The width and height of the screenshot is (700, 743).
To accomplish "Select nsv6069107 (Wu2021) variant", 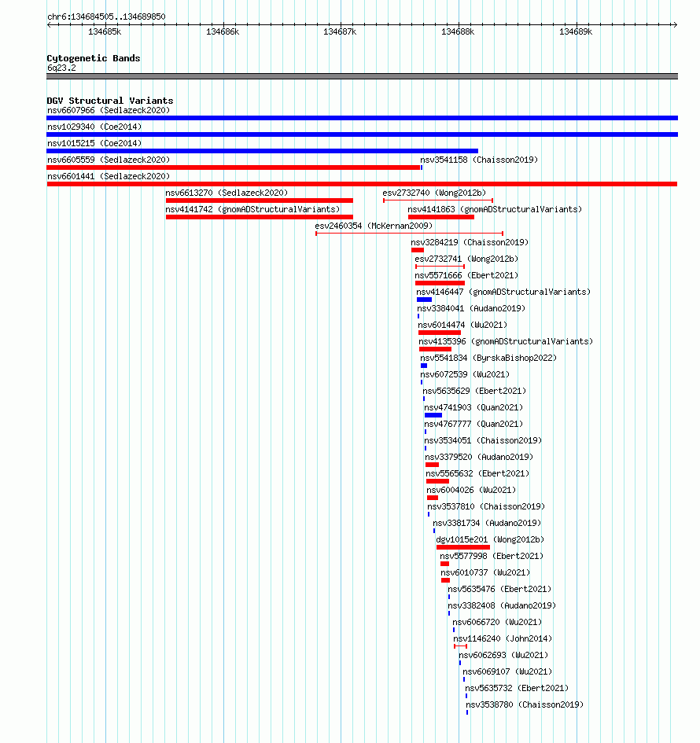I will click(x=464, y=679).
